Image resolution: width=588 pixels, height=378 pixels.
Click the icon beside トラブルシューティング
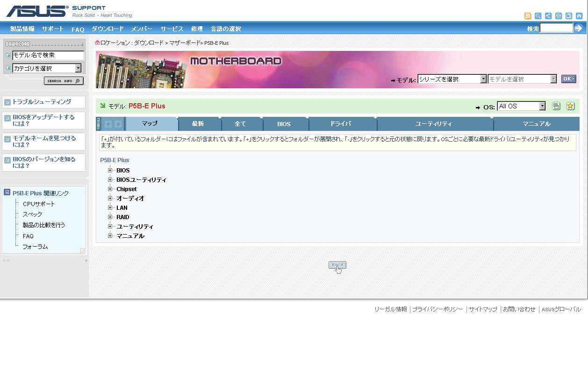click(7, 102)
